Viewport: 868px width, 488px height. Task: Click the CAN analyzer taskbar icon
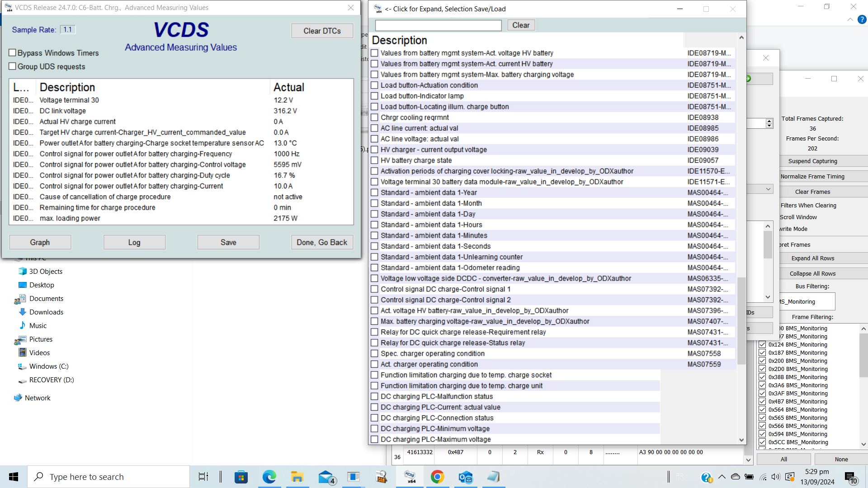(x=382, y=477)
